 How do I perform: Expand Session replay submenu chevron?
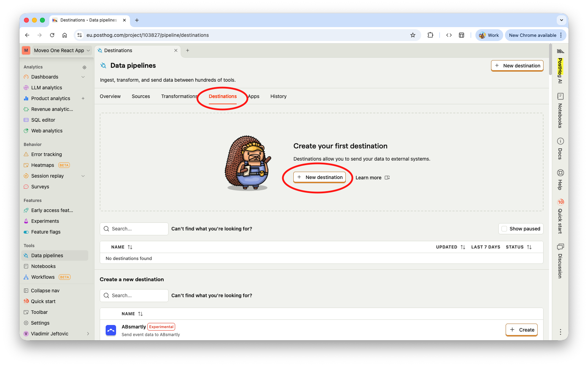pos(83,176)
